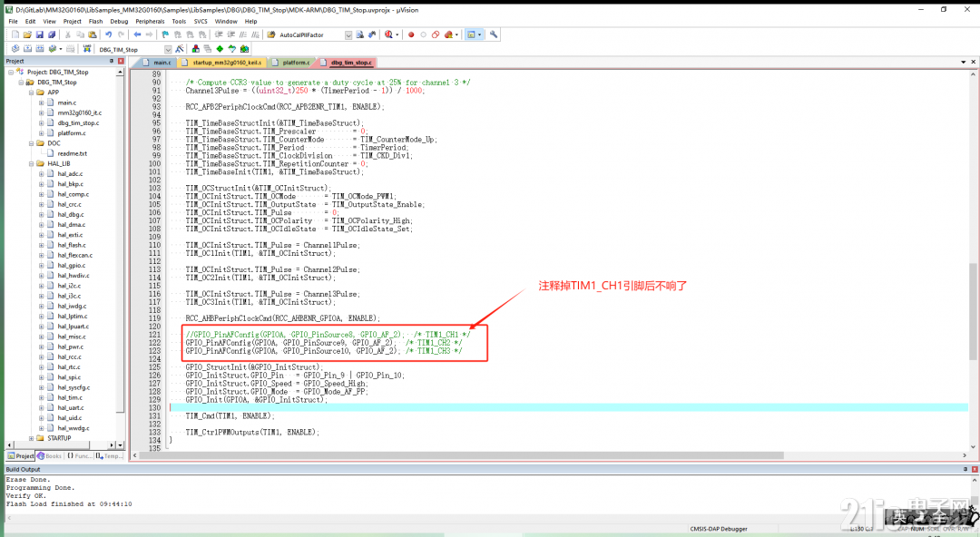Toggle auto-hide pin on Build Output panel
Image resolution: width=980 pixels, height=537 pixels.
pos(965,469)
